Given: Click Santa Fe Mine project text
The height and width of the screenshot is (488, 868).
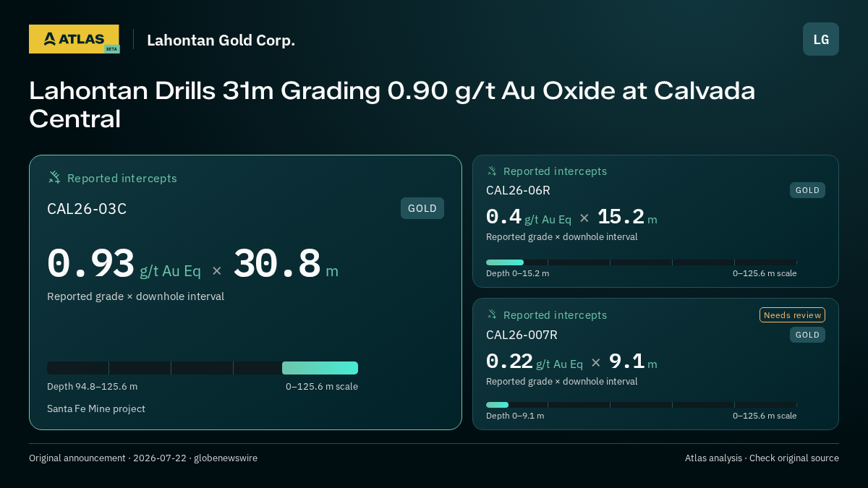Looking at the screenshot, I should pyautogui.click(x=96, y=408).
